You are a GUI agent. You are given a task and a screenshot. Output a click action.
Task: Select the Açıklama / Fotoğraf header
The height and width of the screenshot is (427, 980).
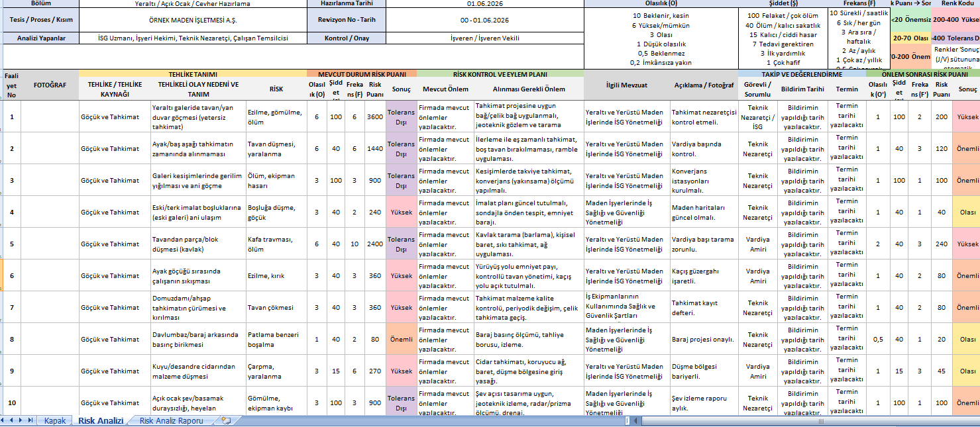[x=704, y=85]
